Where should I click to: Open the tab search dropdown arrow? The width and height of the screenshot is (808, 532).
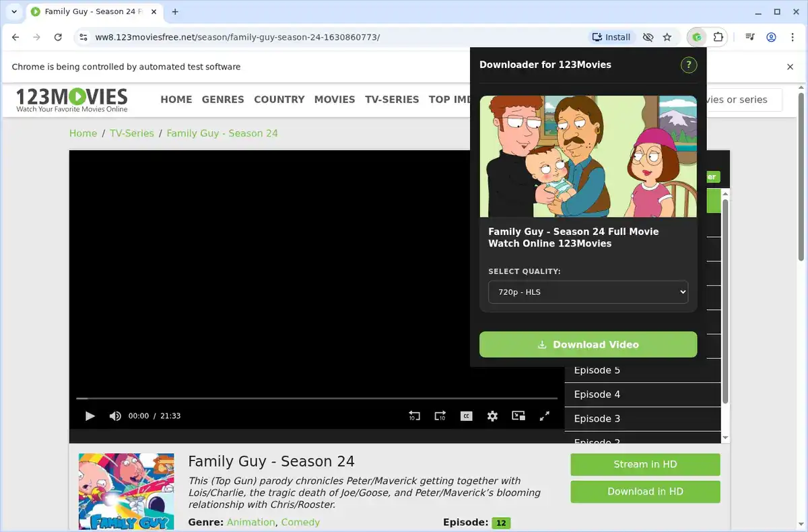[x=14, y=11]
